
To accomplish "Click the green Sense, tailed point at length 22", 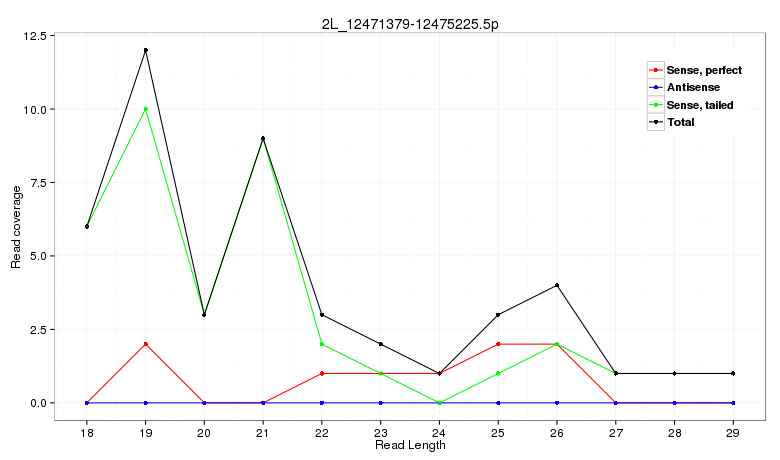I will 322,344.
